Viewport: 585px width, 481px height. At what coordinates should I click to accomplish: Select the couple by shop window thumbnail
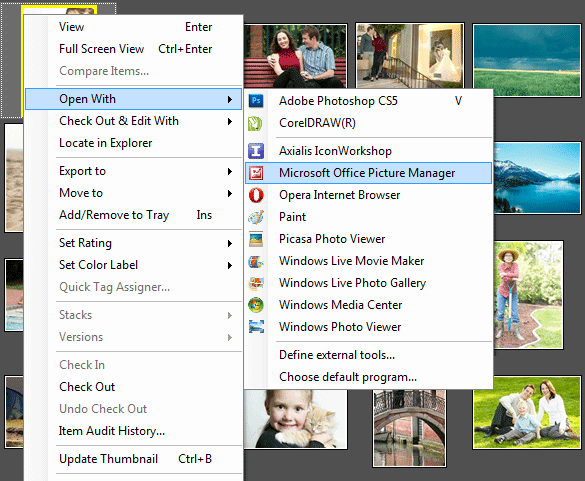tap(410, 56)
